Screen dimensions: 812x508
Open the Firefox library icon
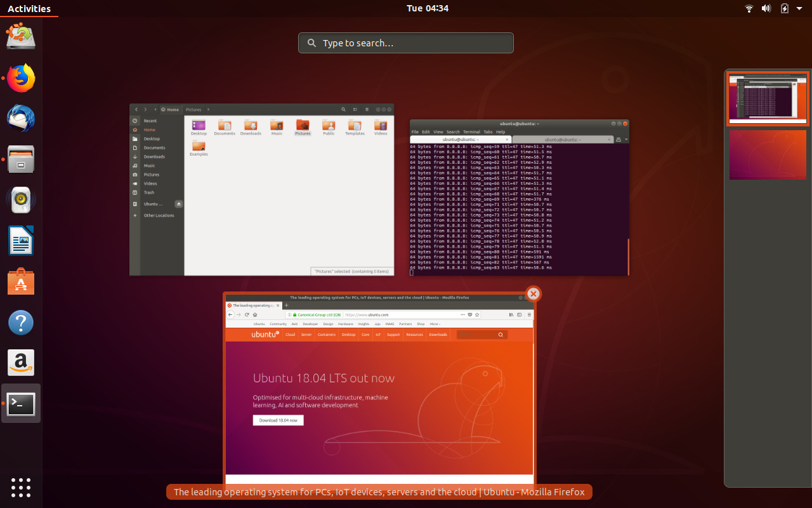click(511, 315)
